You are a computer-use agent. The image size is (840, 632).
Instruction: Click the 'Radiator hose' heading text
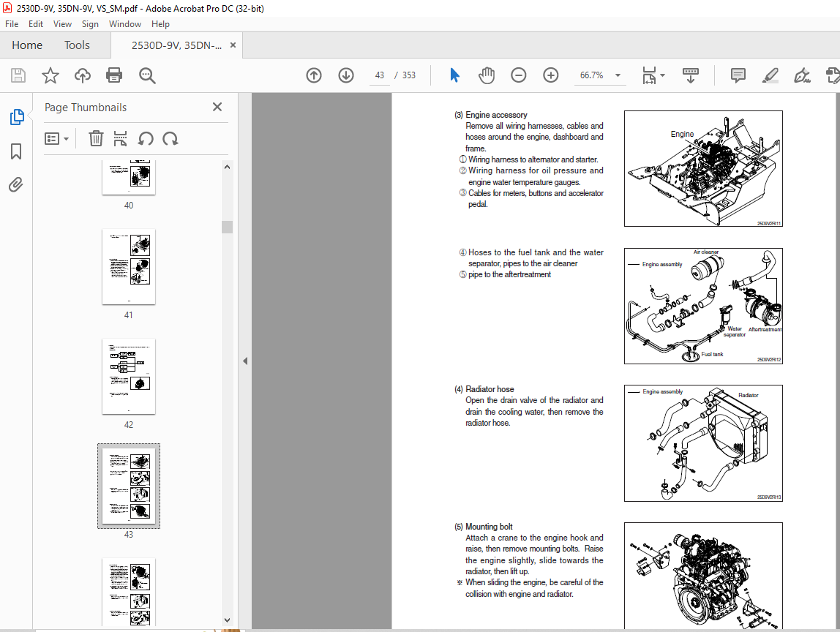click(490, 389)
